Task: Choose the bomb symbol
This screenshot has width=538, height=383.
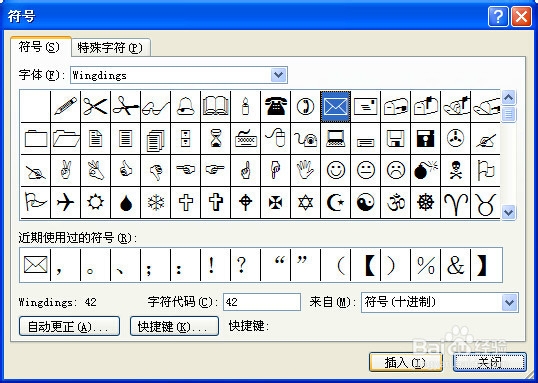Action: [425, 170]
